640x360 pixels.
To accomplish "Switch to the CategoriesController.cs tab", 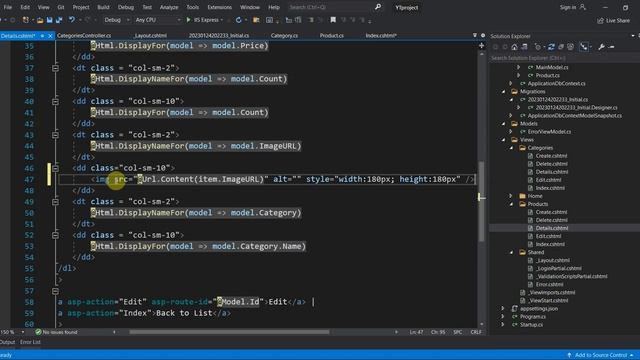I will [84, 36].
